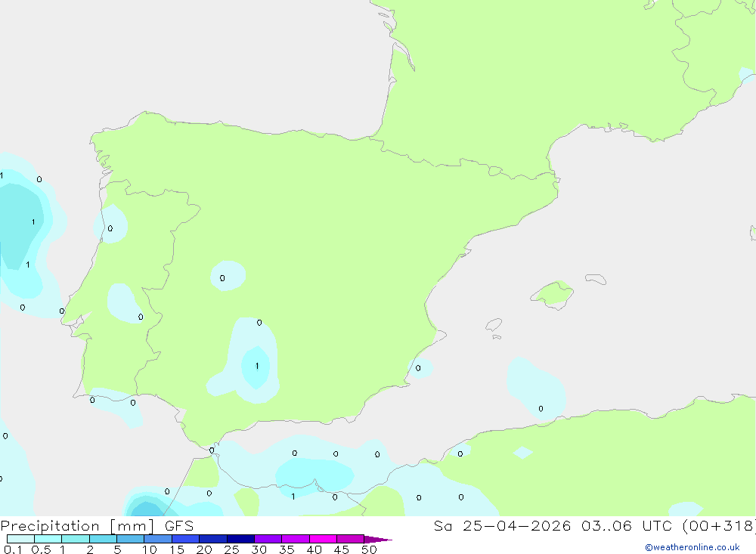Click the '0' value near Mallorca sea patch
756x554 pixels.
pos(541,409)
